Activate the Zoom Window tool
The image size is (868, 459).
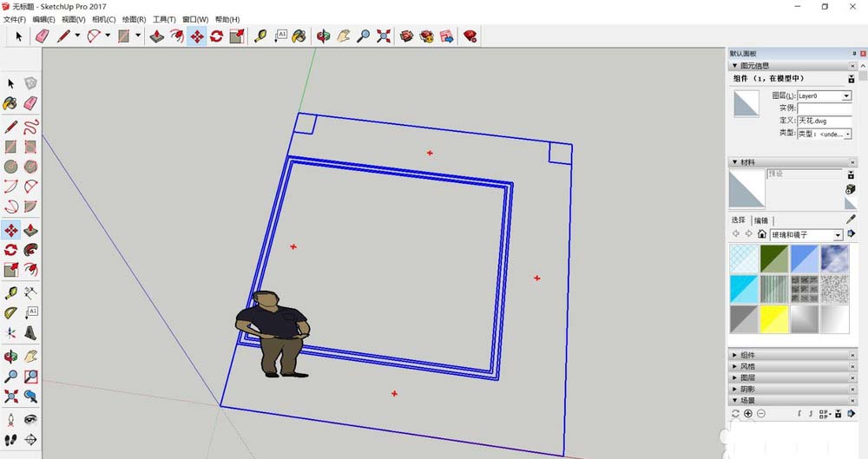(x=30, y=377)
